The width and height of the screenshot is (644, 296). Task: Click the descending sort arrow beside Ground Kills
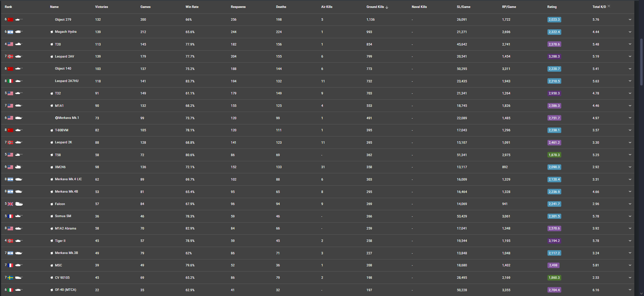point(387,7)
